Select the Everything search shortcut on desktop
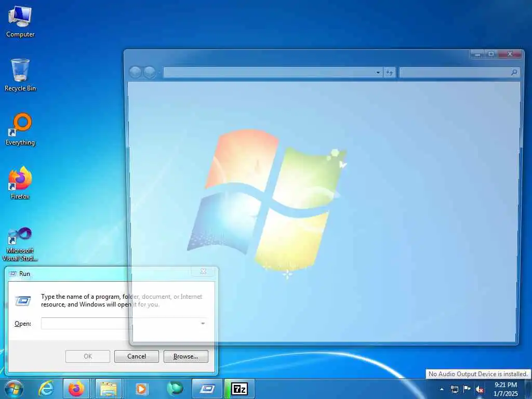This screenshot has height=399, width=532. (x=20, y=129)
